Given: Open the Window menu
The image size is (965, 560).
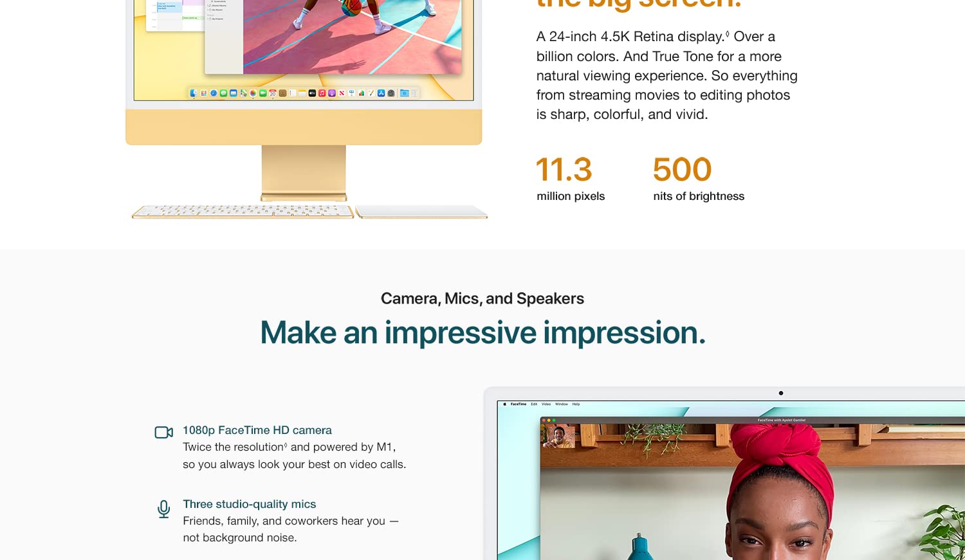Looking at the screenshot, I should coord(562,404).
